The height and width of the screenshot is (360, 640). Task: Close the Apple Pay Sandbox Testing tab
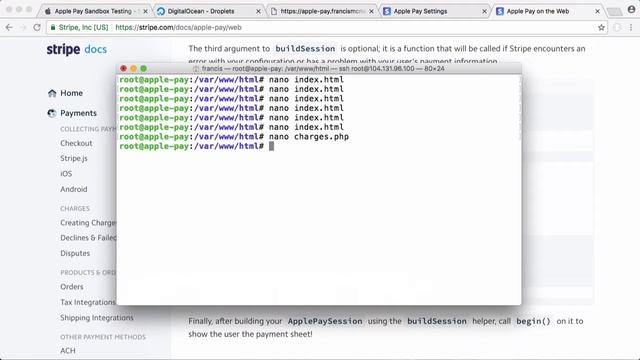point(145,11)
